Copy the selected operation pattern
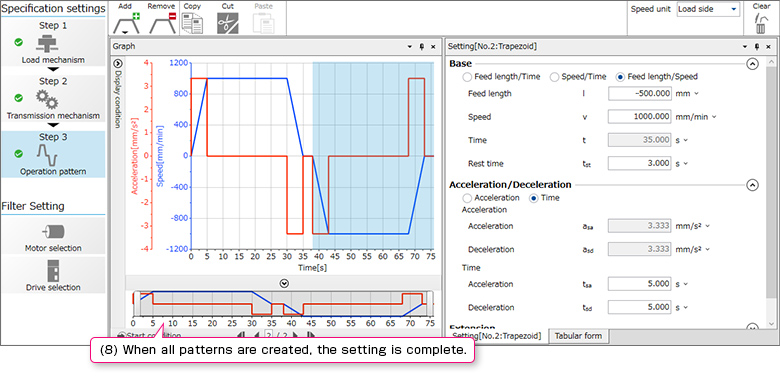 [191, 23]
